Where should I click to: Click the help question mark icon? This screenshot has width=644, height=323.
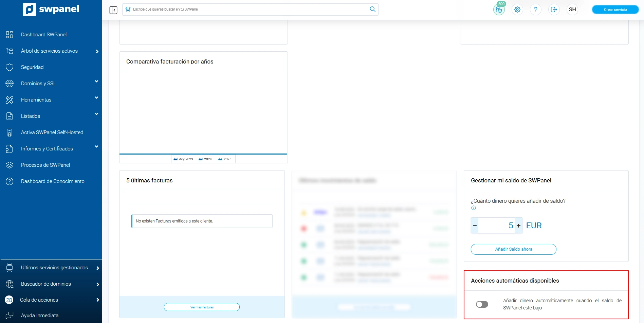pyautogui.click(x=535, y=10)
